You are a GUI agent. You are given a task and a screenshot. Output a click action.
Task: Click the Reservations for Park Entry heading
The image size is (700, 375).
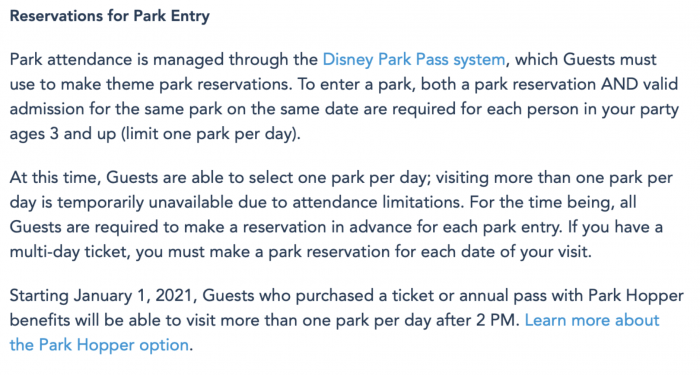(x=110, y=17)
